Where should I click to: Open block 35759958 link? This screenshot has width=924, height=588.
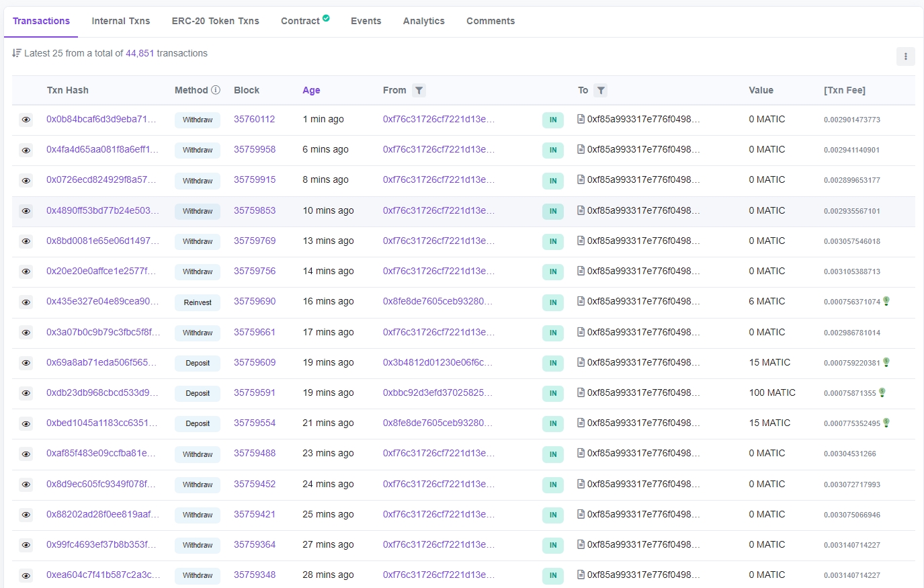(255, 149)
